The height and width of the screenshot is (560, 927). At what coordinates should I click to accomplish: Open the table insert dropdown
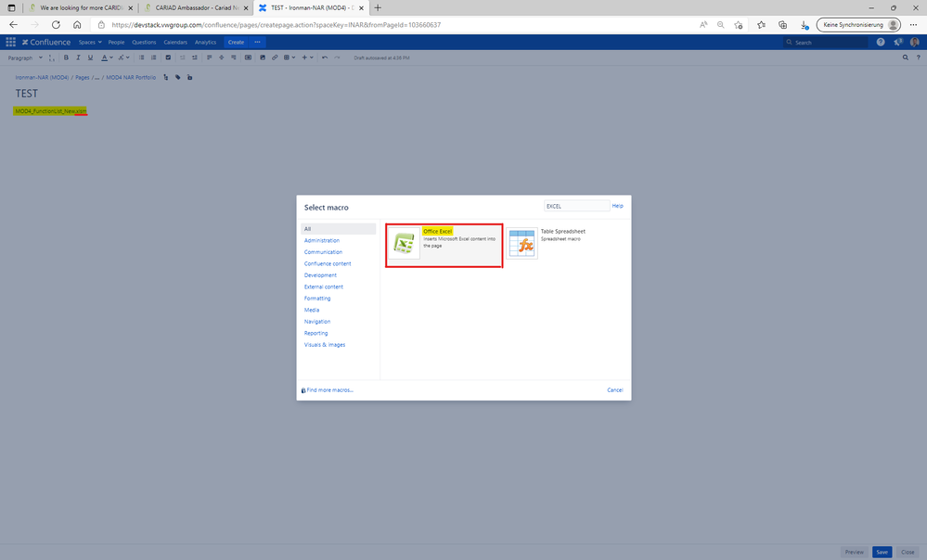pos(290,57)
